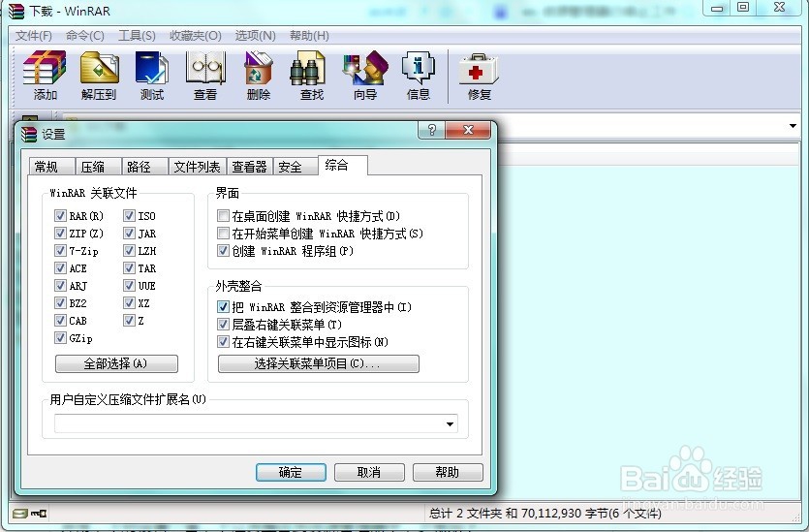This screenshot has height=532, width=809.
Task: Click the 选择关联菜单项目(C)... button
Action: pyautogui.click(x=319, y=363)
